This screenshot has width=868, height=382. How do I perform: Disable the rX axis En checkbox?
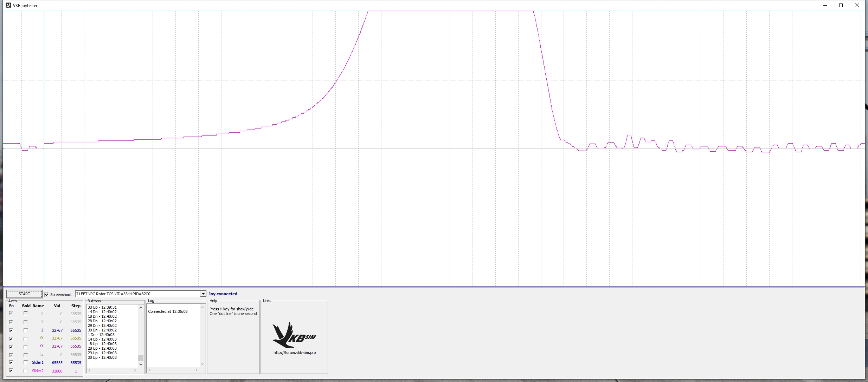pyautogui.click(x=11, y=338)
